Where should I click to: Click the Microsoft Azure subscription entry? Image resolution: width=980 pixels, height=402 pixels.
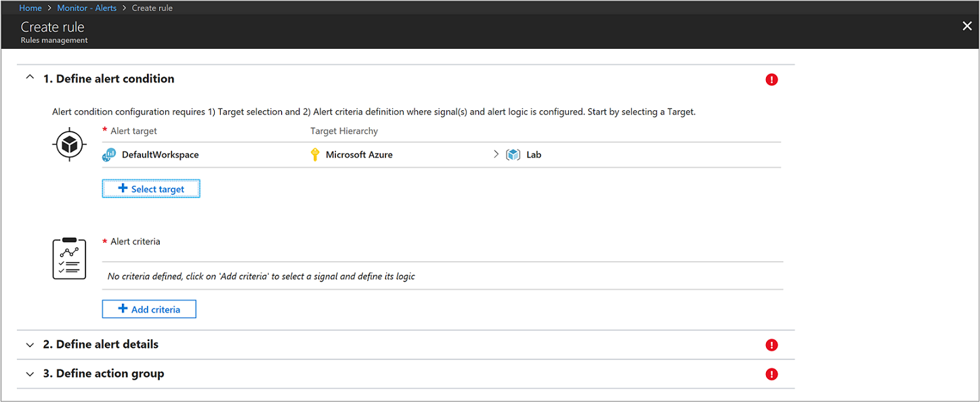359,155
